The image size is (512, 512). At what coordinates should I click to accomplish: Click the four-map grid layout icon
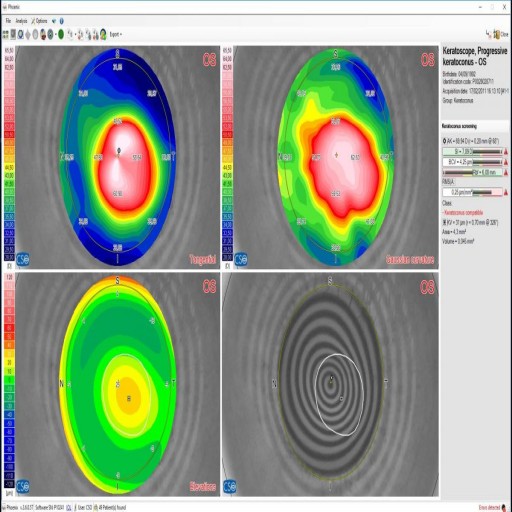[6, 34]
